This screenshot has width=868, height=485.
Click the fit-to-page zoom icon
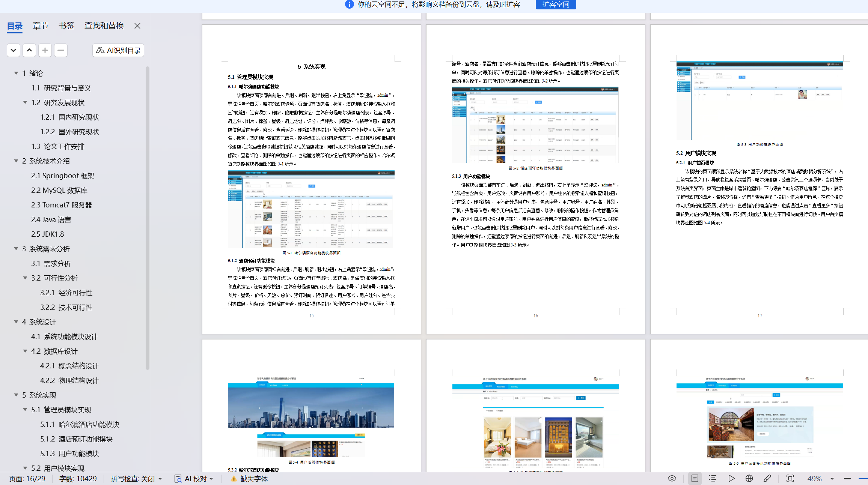point(790,479)
